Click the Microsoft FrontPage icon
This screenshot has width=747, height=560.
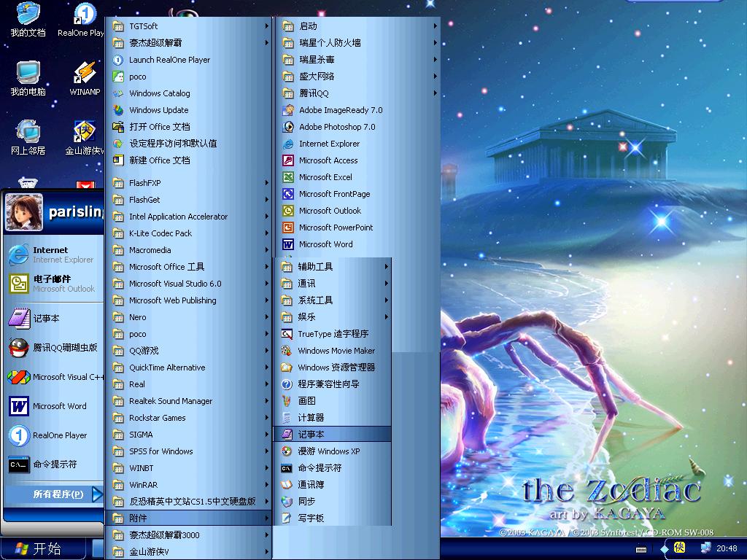pos(287,194)
